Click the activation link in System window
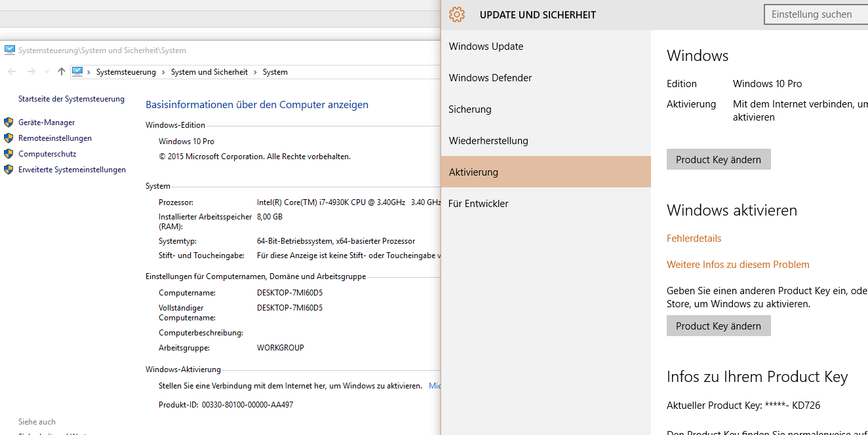Image resolution: width=868 pixels, height=435 pixels. (435, 386)
